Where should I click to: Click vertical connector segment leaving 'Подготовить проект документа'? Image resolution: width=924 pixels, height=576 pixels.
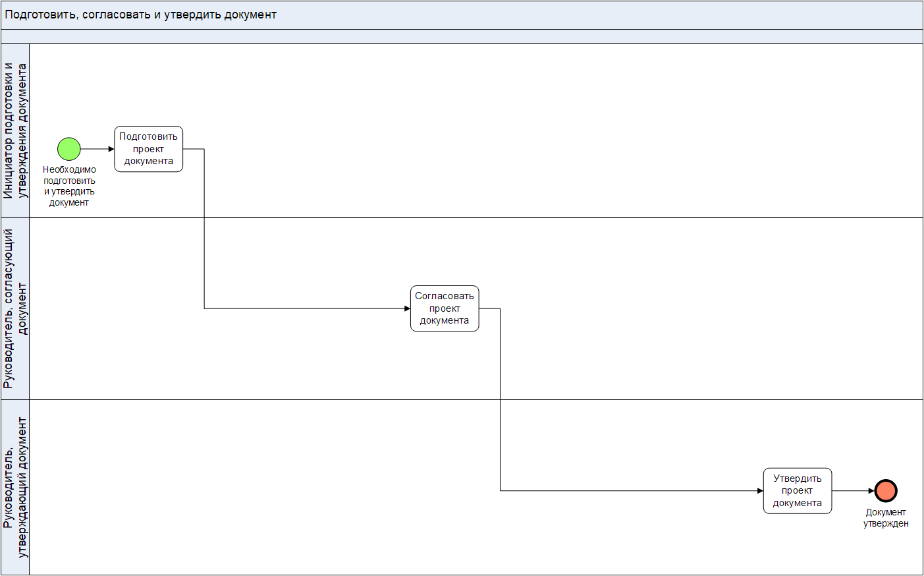point(204,231)
